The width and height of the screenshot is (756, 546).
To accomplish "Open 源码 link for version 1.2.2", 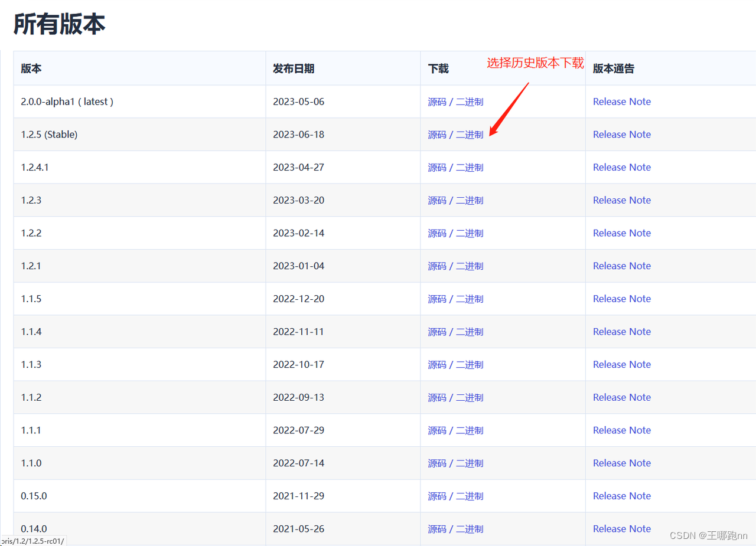I will point(437,233).
